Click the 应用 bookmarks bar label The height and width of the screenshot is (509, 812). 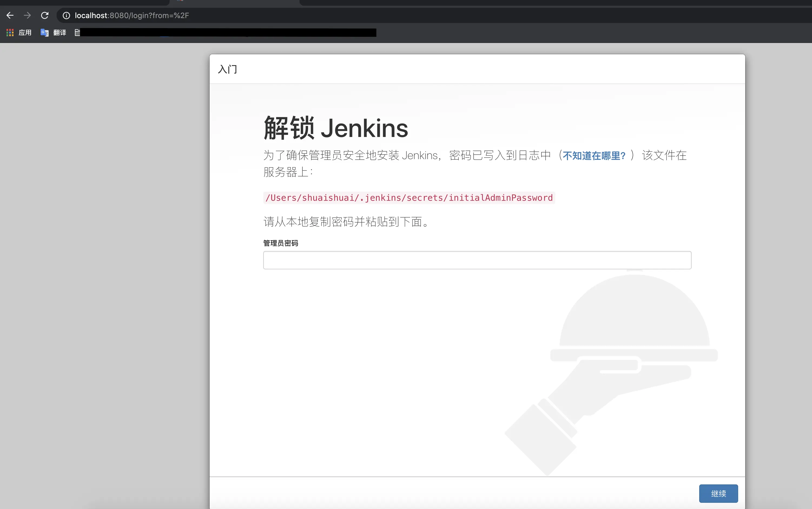(x=25, y=33)
